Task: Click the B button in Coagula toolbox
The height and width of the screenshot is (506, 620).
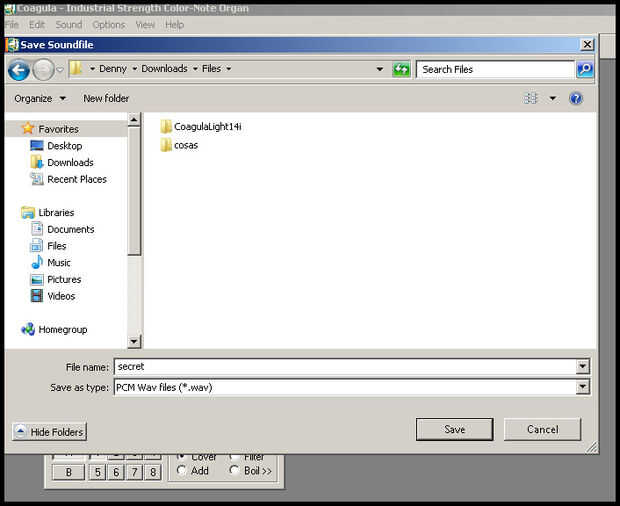Action: pos(68,472)
